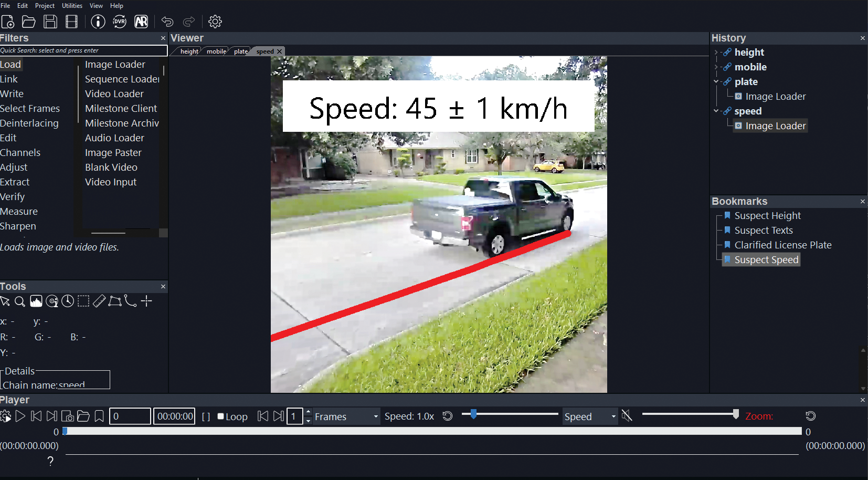Launch the AR annotation tool
The image size is (868, 480).
(142, 22)
